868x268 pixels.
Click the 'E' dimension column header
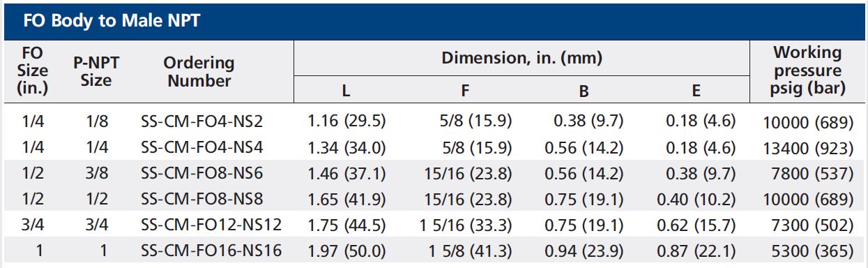click(696, 91)
